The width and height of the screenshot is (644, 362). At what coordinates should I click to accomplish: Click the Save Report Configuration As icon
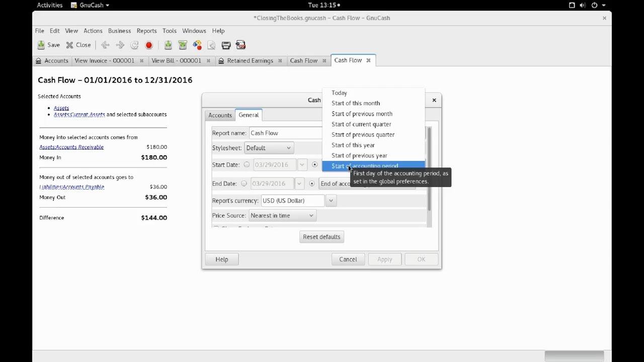click(x=183, y=45)
